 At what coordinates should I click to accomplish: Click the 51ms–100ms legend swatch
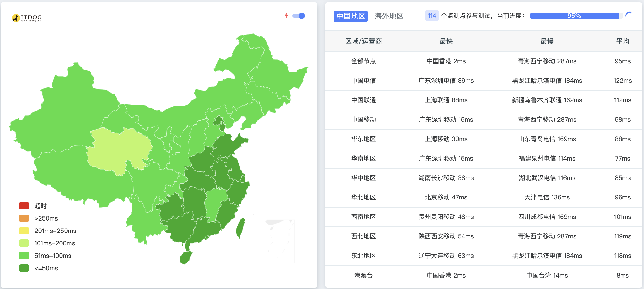point(24,256)
